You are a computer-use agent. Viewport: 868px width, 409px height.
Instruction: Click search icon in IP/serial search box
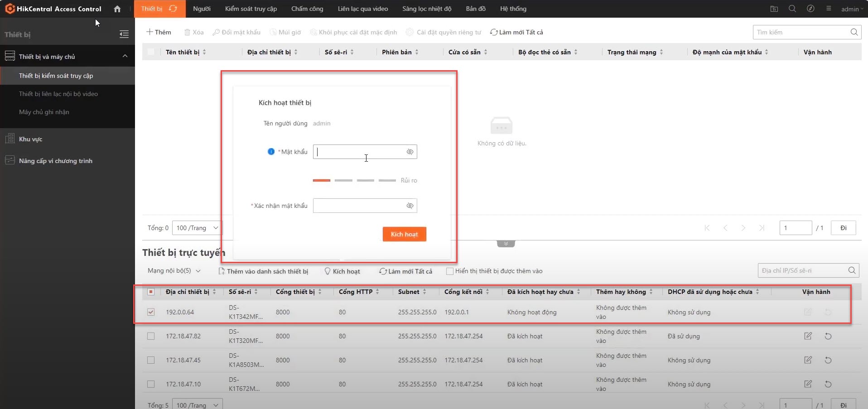pyautogui.click(x=852, y=270)
